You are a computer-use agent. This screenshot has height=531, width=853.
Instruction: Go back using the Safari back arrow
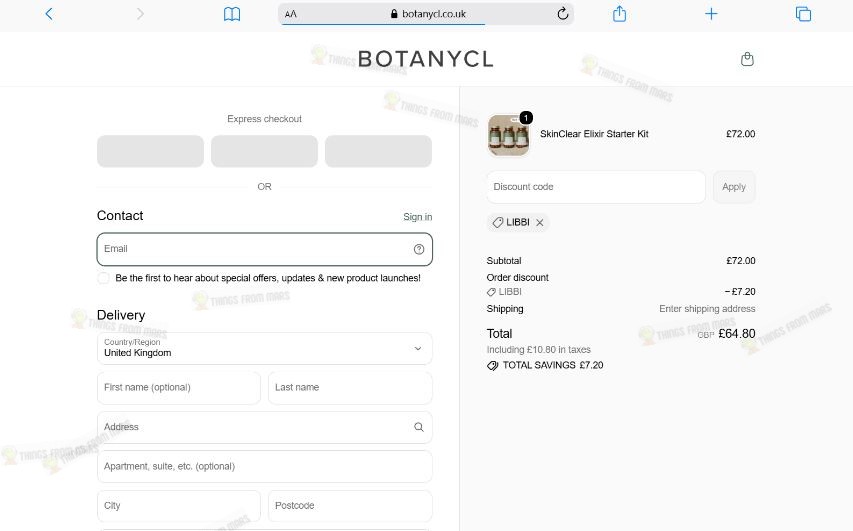49,14
